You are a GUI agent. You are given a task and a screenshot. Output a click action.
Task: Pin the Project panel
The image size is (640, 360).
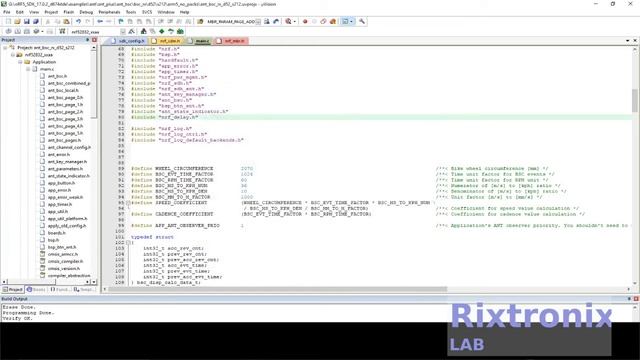point(87,40)
